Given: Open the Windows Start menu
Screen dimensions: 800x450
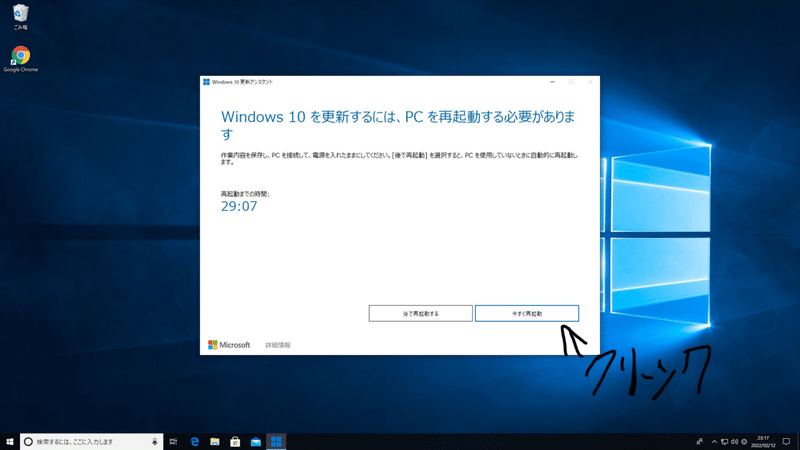Looking at the screenshot, I should (10, 441).
